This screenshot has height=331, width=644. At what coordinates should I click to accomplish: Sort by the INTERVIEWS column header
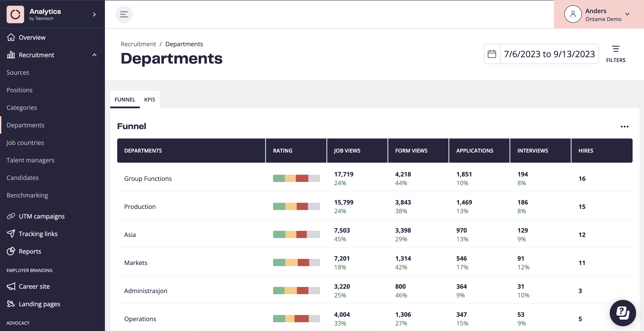coord(540,151)
